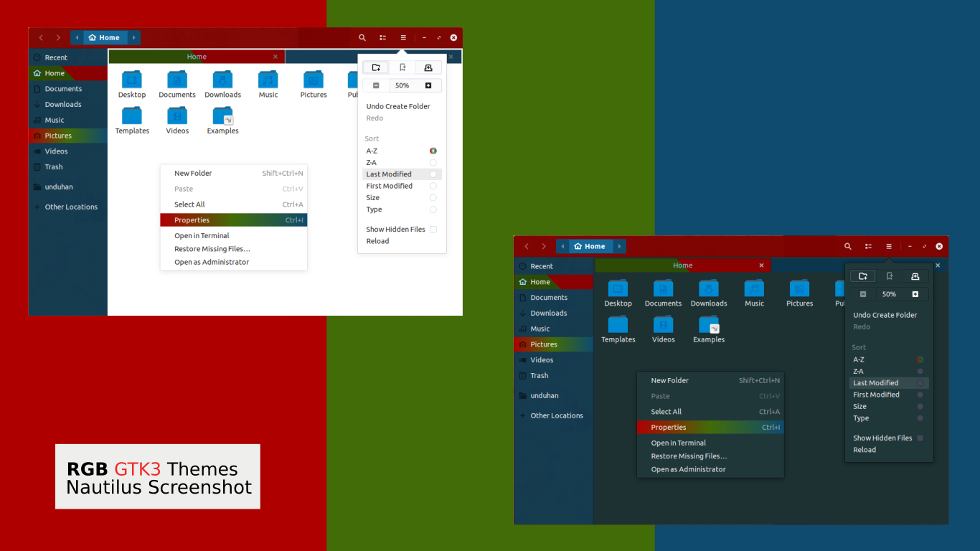Choose Select All in the dark context menu
Screen dimensions: 980x551
tap(710, 412)
